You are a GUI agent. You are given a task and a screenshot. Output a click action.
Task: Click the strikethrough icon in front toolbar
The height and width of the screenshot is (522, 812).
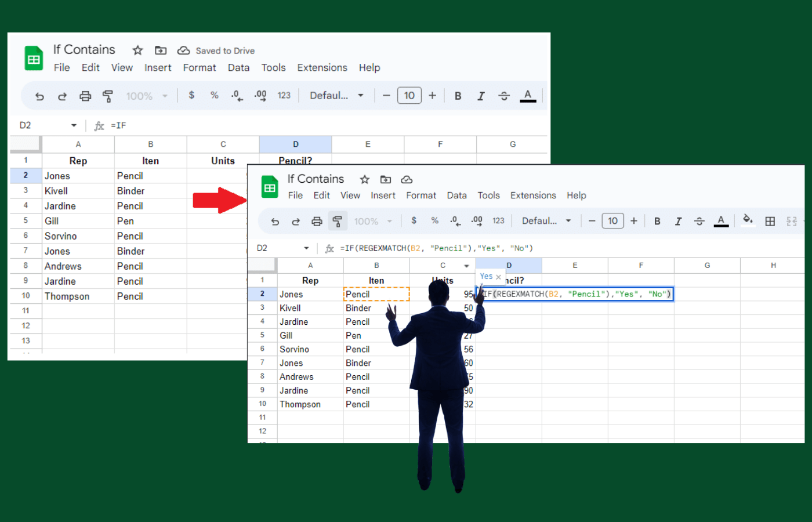699,221
